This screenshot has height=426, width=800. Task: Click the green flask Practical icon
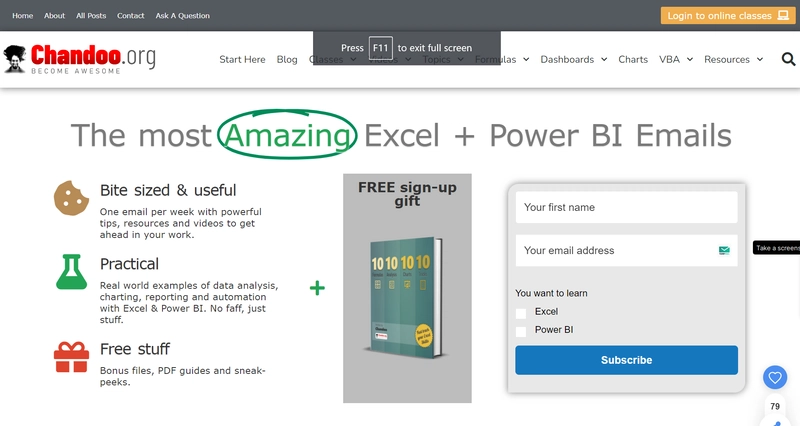71,272
